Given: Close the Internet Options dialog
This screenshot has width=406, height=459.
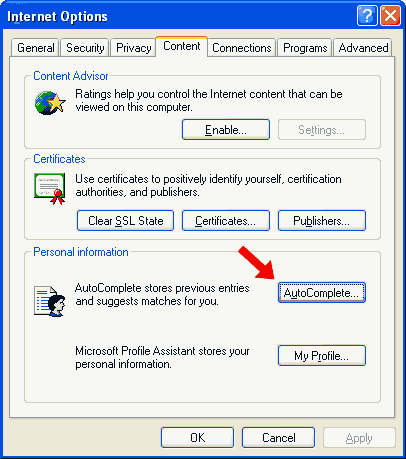Looking at the screenshot, I should click(390, 15).
